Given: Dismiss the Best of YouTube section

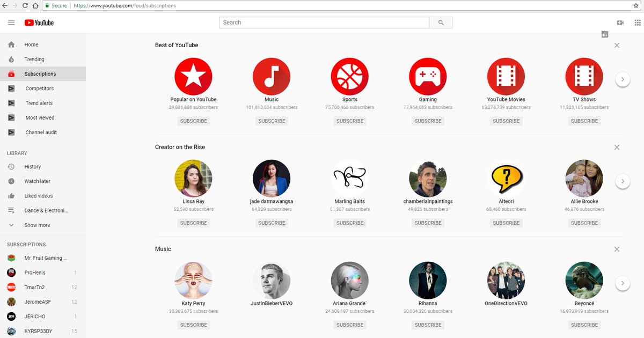Looking at the screenshot, I should pos(617,45).
